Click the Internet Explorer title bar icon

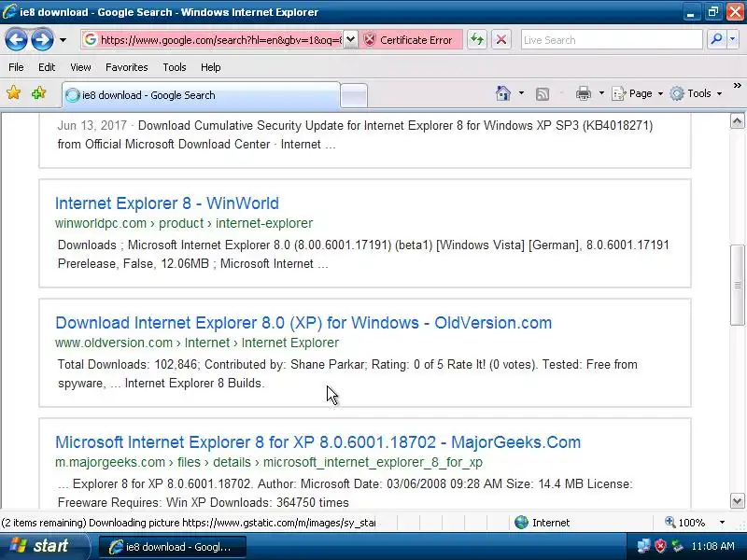9,11
